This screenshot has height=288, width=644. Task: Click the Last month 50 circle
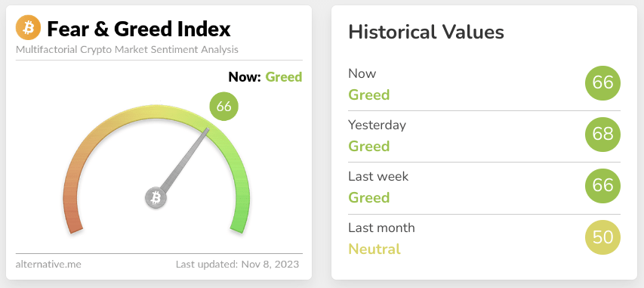(x=602, y=237)
